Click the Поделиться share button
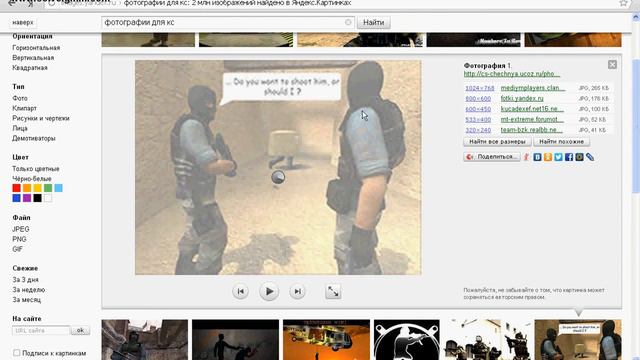640x360 pixels. click(x=492, y=157)
